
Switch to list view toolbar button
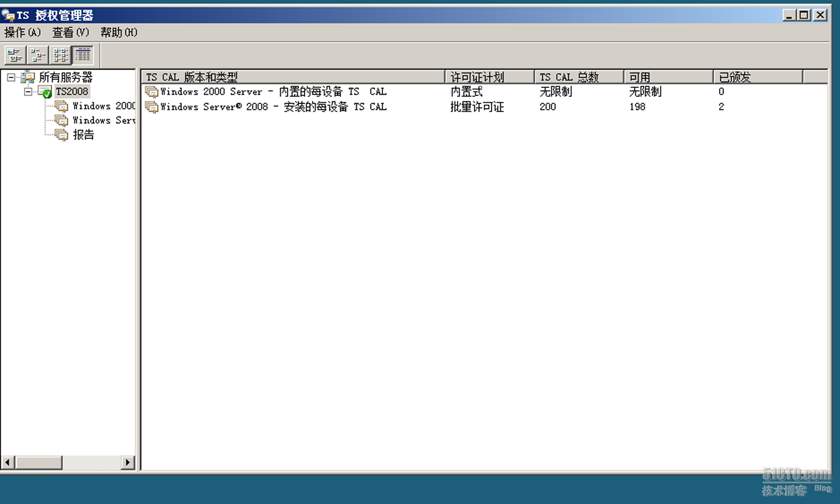tap(60, 55)
